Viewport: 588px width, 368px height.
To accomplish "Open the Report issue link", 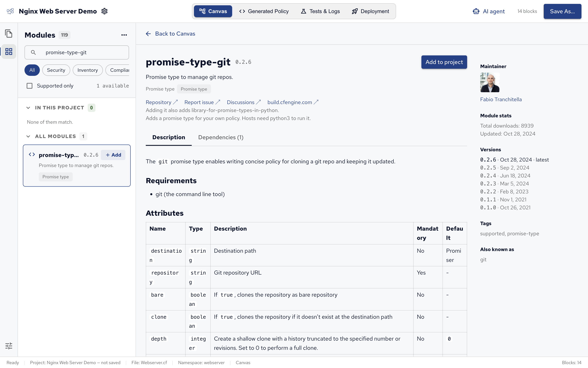I will click(x=202, y=102).
